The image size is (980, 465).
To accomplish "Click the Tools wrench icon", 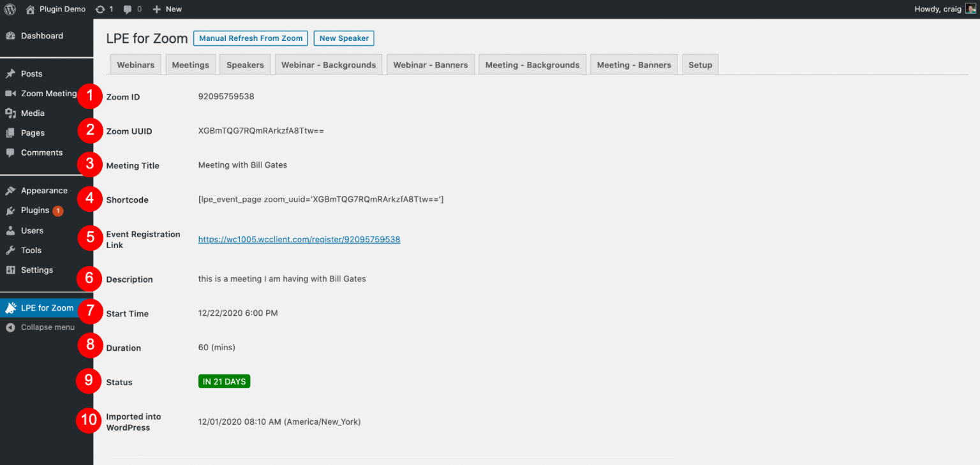I will click(10, 250).
